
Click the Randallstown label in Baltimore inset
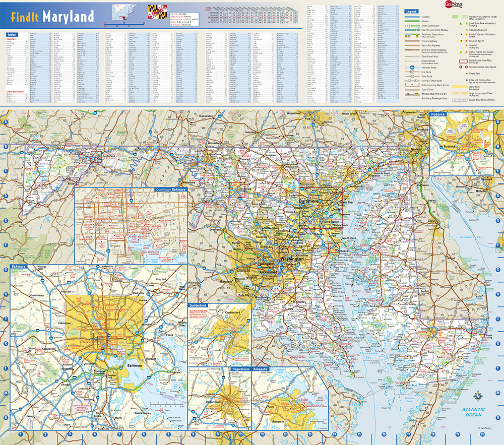pyautogui.click(x=37, y=295)
